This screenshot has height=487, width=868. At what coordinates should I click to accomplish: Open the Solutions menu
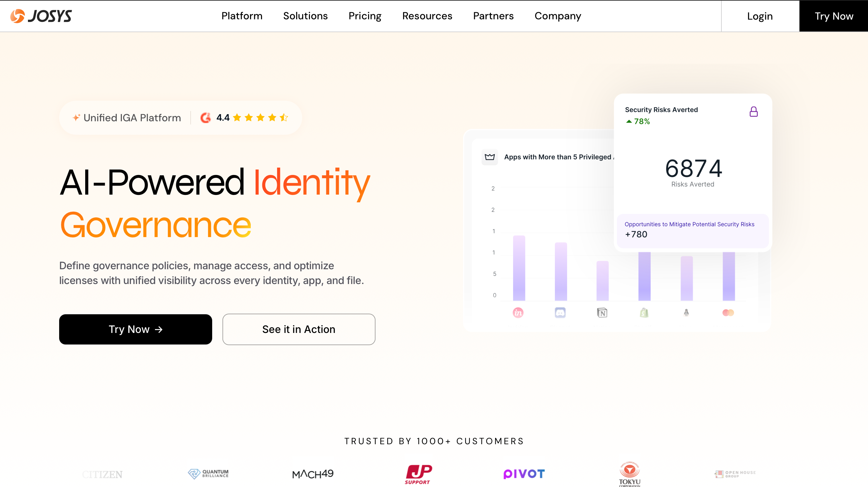(x=305, y=16)
